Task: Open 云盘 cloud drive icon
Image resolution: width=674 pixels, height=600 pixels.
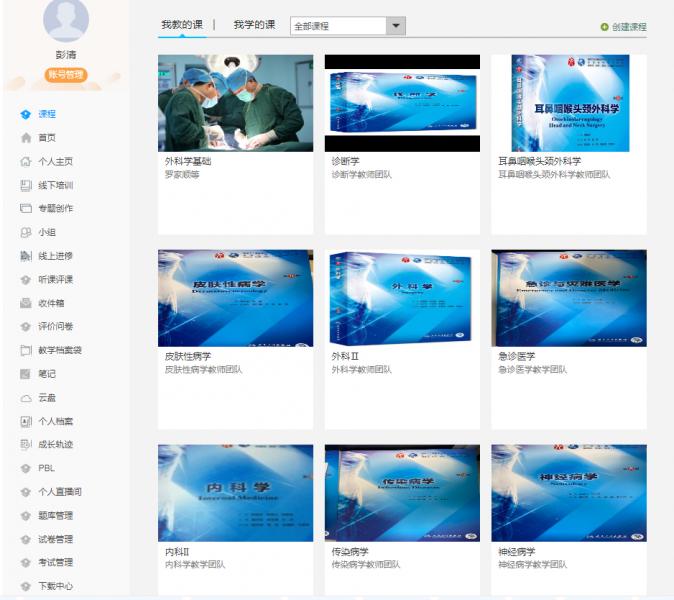Action: [x=26, y=397]
